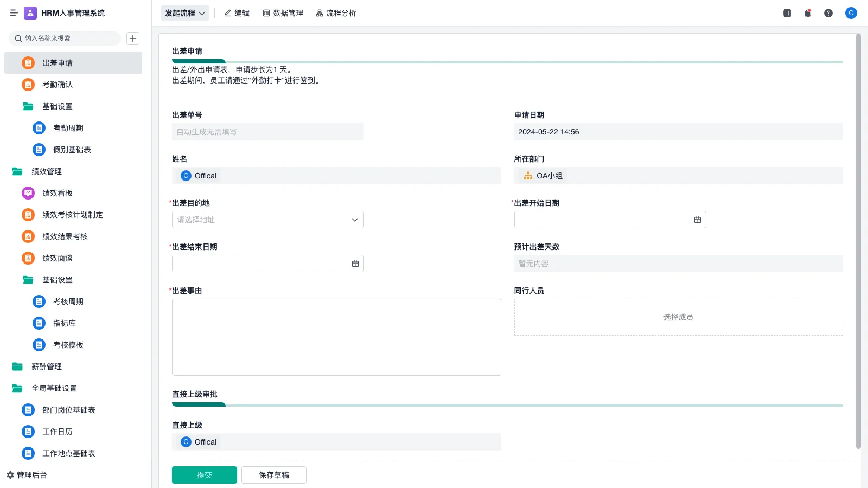This screenshot has width=868, height=488.
Task: Open the user avatar in top right
Action: coord(850,13)
